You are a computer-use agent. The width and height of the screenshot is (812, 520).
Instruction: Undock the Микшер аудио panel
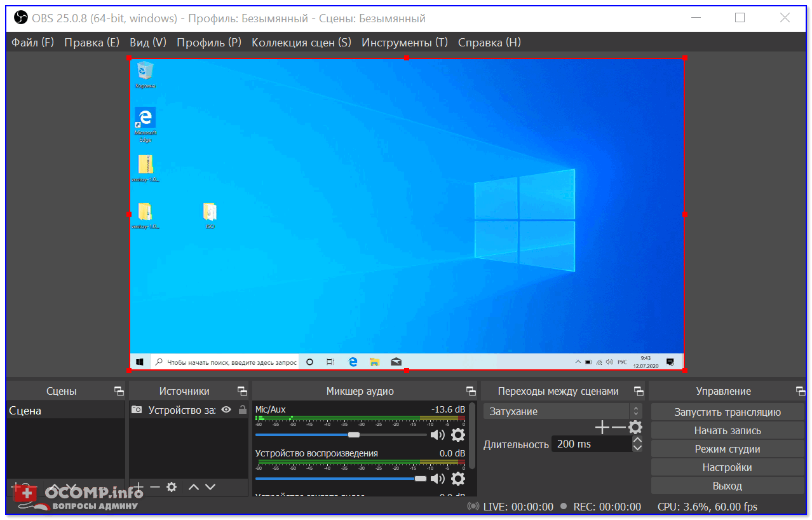click(470, 391)
